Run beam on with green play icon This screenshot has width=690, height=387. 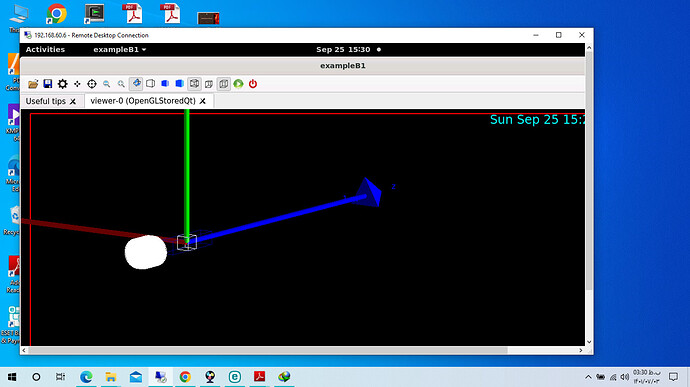click(x=238, y=84)
